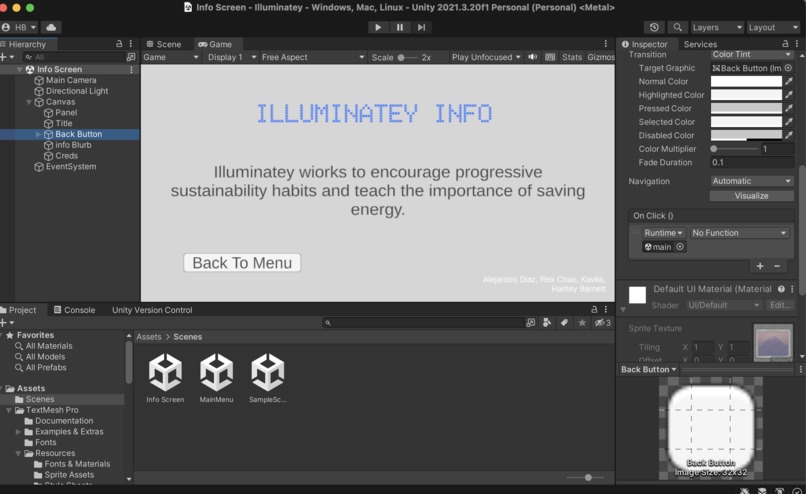Viewport: 806px width, 494px height.
Task: Open the Transition Color Tint dropdown
Action: [752, 54]
